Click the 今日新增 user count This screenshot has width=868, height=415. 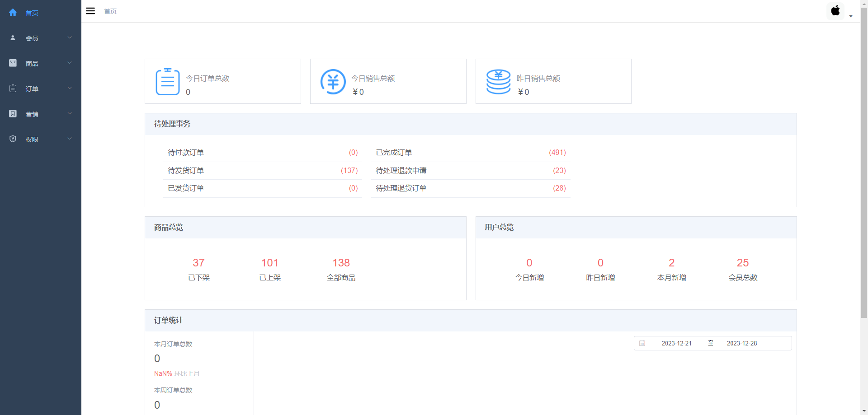tap(529, 263)
